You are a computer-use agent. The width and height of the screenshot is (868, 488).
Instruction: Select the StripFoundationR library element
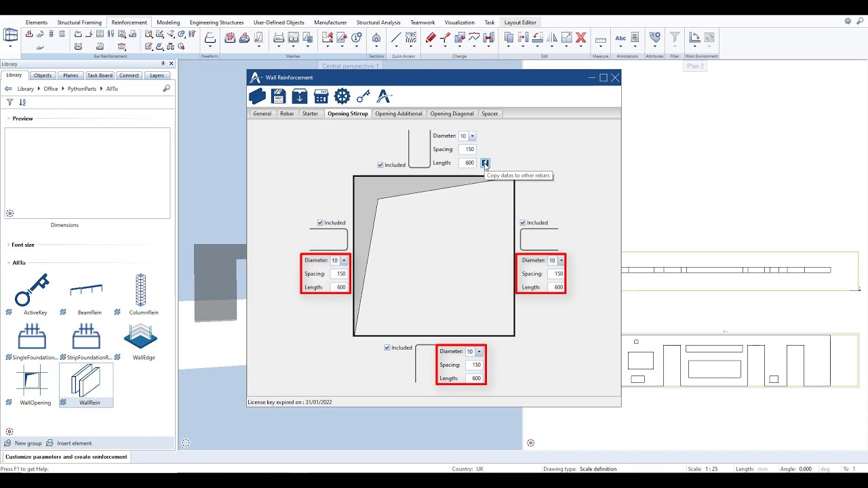(87, 341)
